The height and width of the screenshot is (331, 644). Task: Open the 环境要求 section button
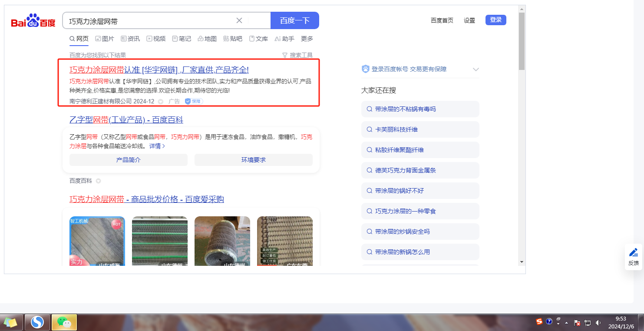click(x=254, y=160)
